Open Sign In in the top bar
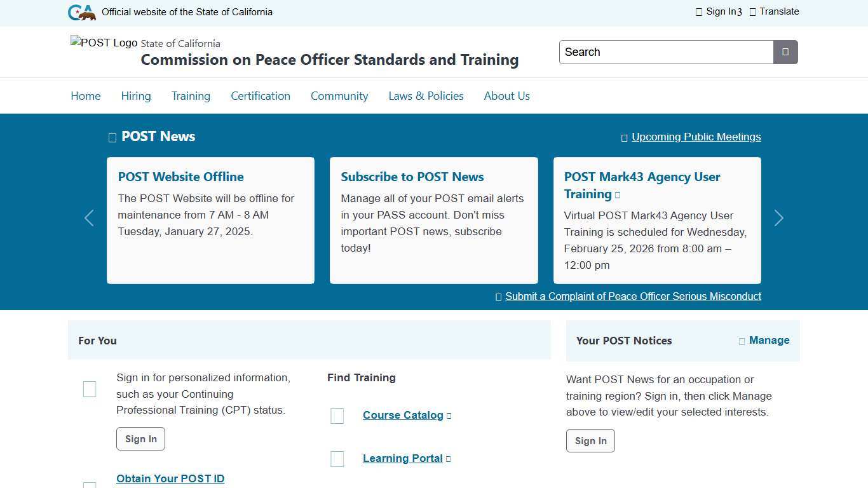The image size is (868, 488). (719, 11)
